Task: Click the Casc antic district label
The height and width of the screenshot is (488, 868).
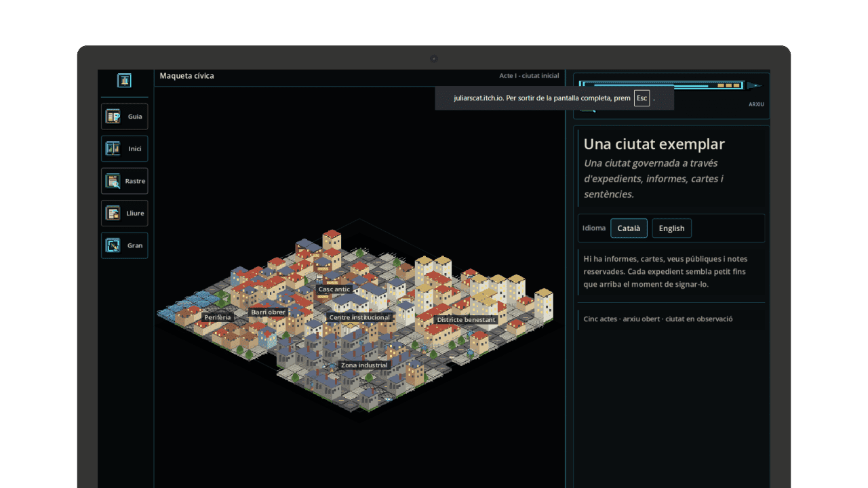Action: (x=334, y=289)
